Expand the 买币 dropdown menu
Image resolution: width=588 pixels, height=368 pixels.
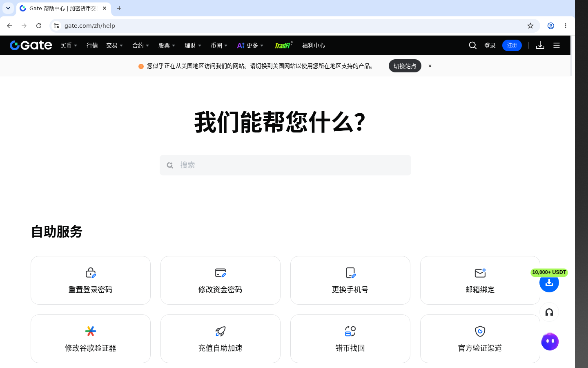(69, 45)
